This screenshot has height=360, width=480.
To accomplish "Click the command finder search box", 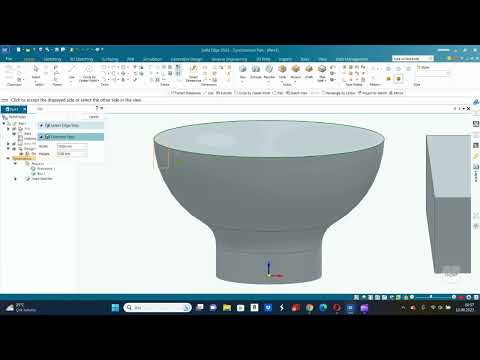I will (x=413, y=59).
